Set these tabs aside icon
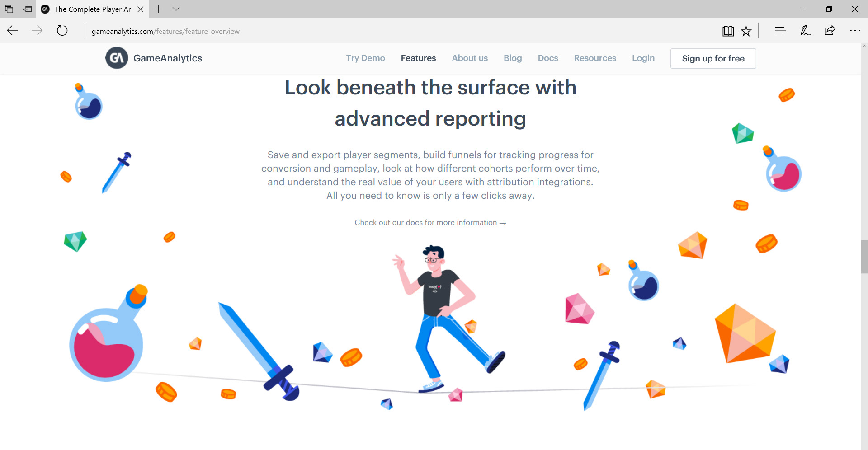Image resolution: width=868 pixels, height=450 pixels. pos(27,9)
